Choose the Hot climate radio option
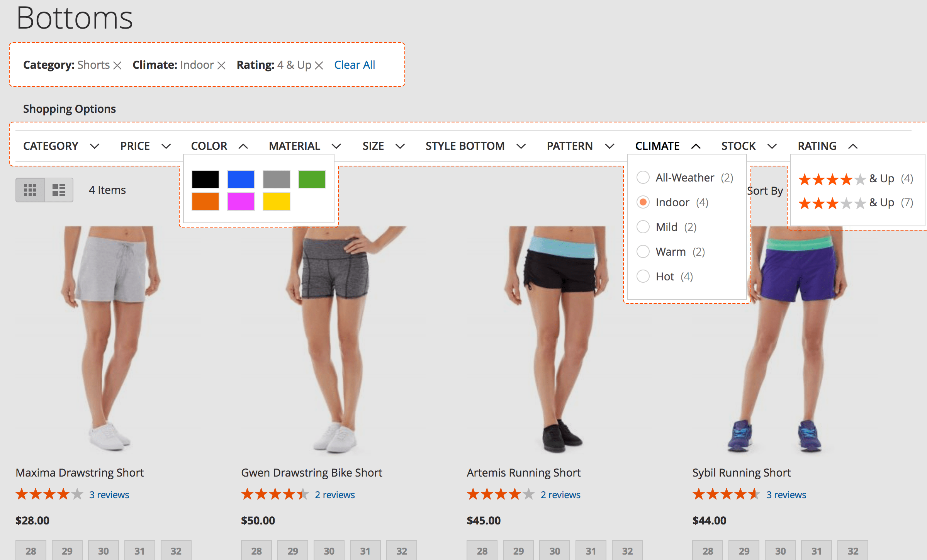Image resolution: width=927 pixels, height=560 pixels. click(x=643, y=277)
